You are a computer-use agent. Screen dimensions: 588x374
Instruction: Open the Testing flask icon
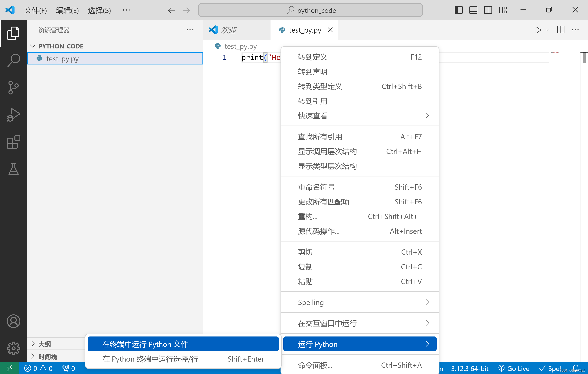coord(13,169)
